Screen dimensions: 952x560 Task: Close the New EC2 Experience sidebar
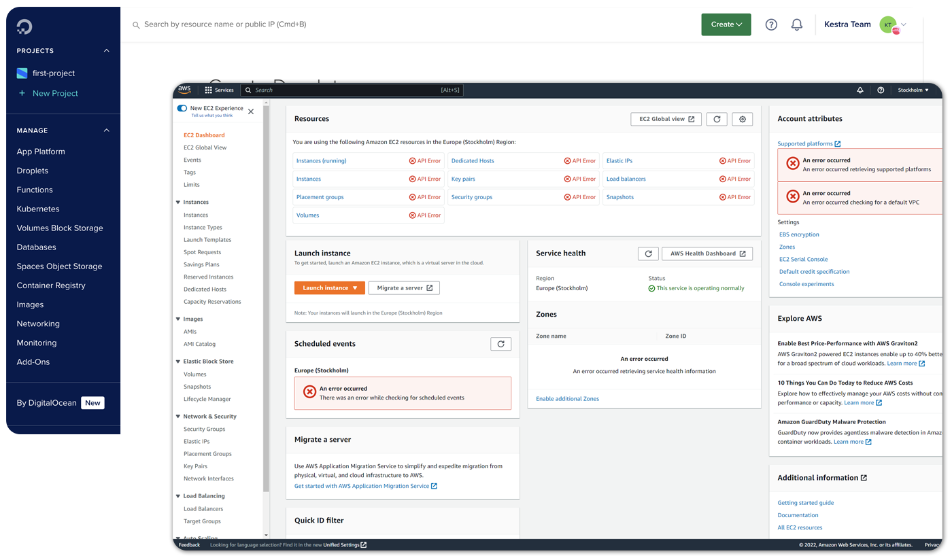tap(251, 111)
